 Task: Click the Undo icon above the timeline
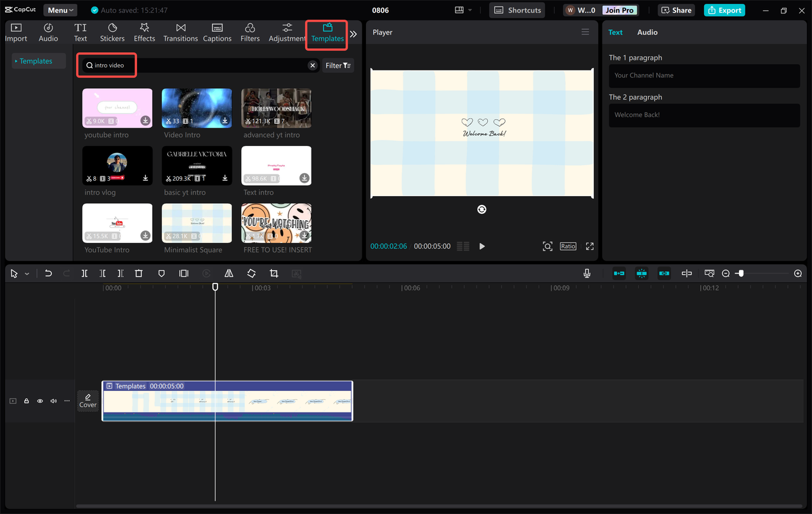[48, 273]
